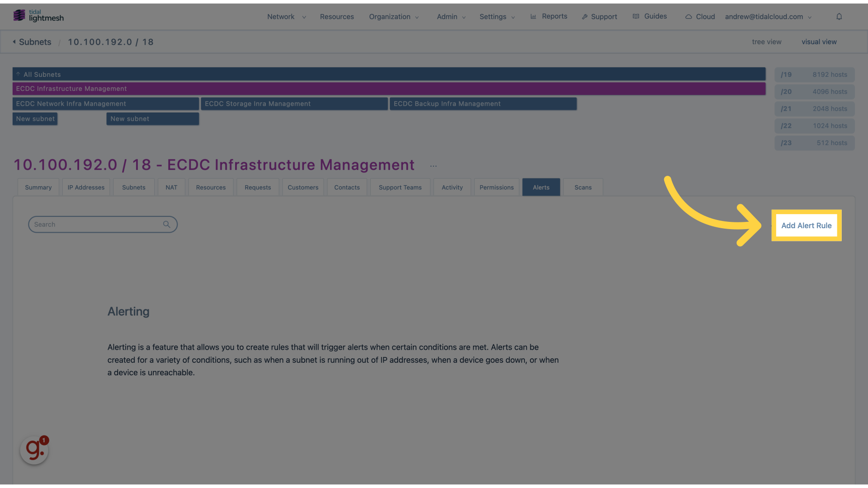Click the Support wrench icon
The image size is (868, 488).
tap(585, 17)
